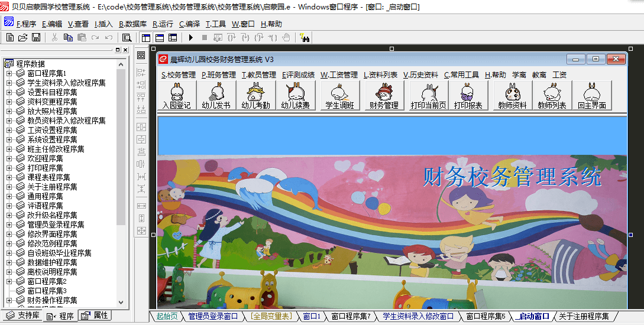Expand the 窗口程序集1 tree node
Image resolution: width=644 pixels, height=325 pixels.
tap(9, 73)
